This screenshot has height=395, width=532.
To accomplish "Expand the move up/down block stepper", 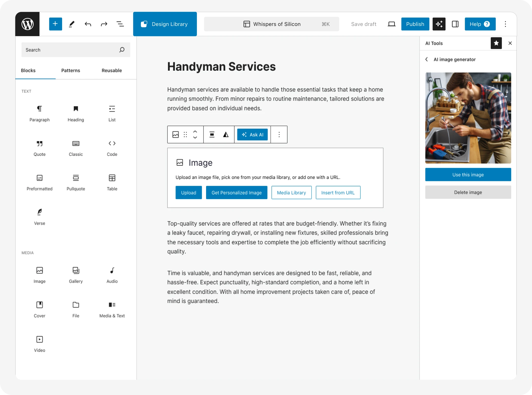I will pyautogui.click(x=195, y=134).
